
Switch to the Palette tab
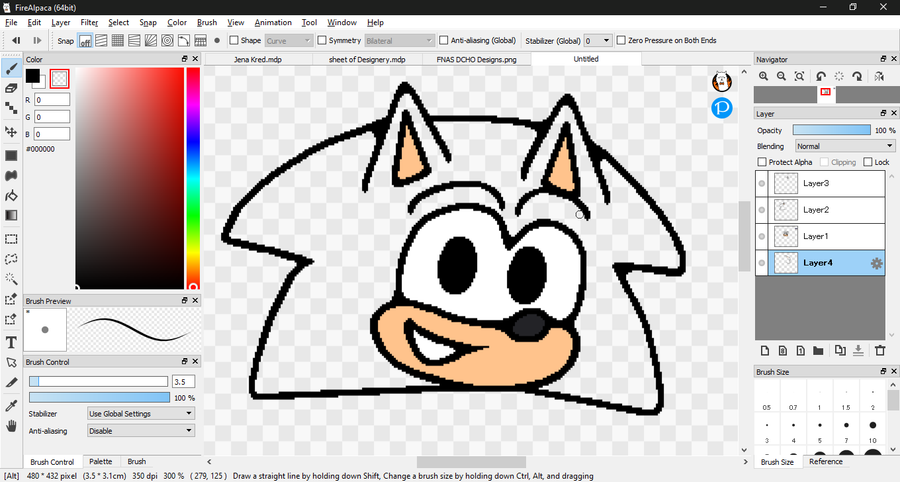pos(101,461)
